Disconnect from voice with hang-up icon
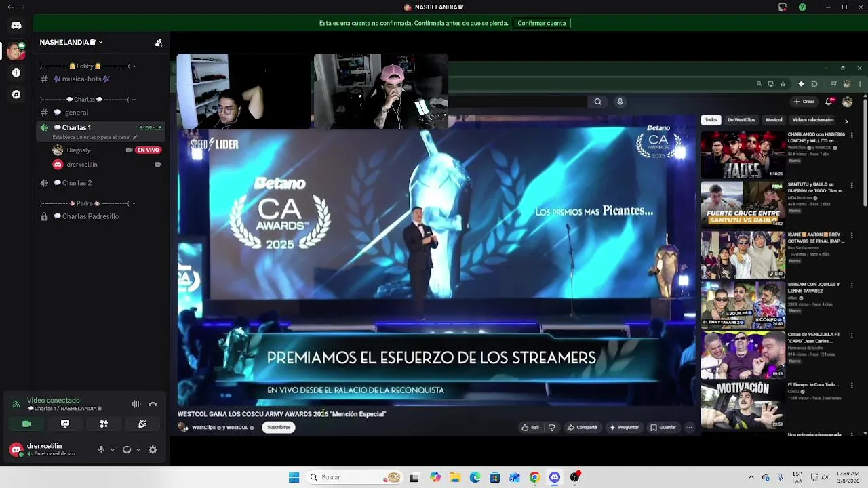The image size is (868, 488). 153,404
